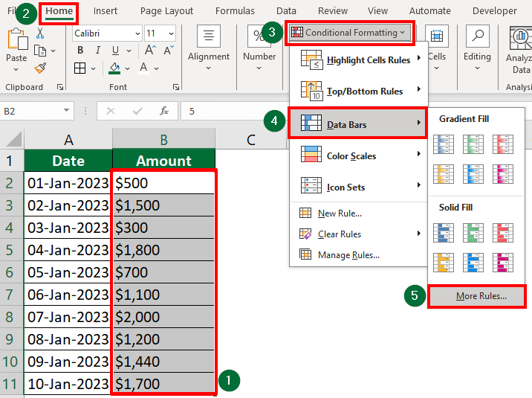Click the Alignment group icon
The width and height of the screenshot is (532, 398).
point(209,37)
